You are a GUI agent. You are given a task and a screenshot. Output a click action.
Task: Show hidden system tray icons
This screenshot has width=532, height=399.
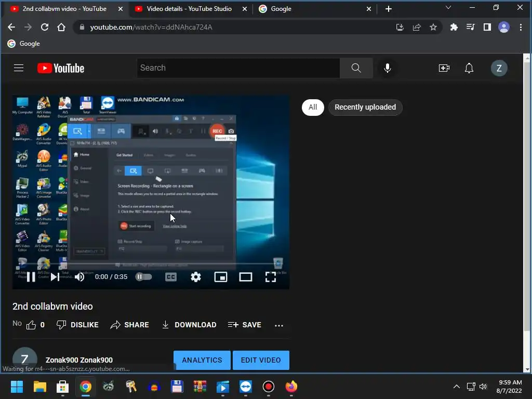pos(457,387)
